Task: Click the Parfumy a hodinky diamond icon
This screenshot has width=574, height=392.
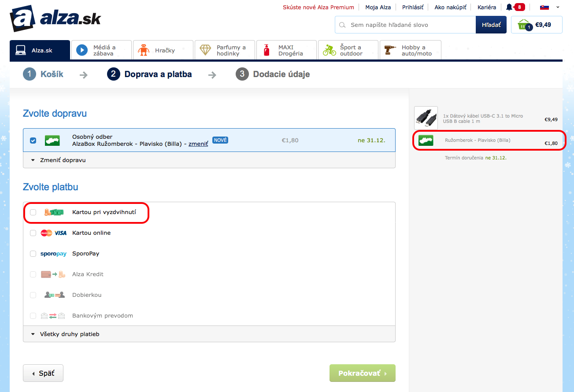Action: [205, 50]
